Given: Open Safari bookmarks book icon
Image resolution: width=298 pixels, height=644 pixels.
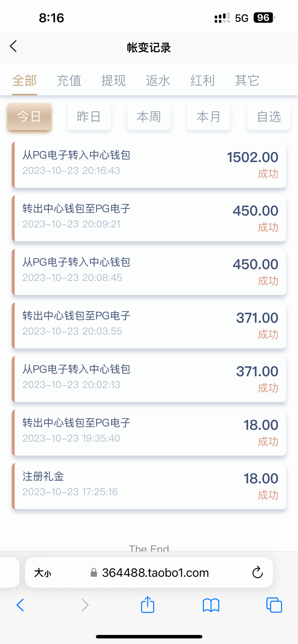Looking at the screenshot, I should pos(211,605).
